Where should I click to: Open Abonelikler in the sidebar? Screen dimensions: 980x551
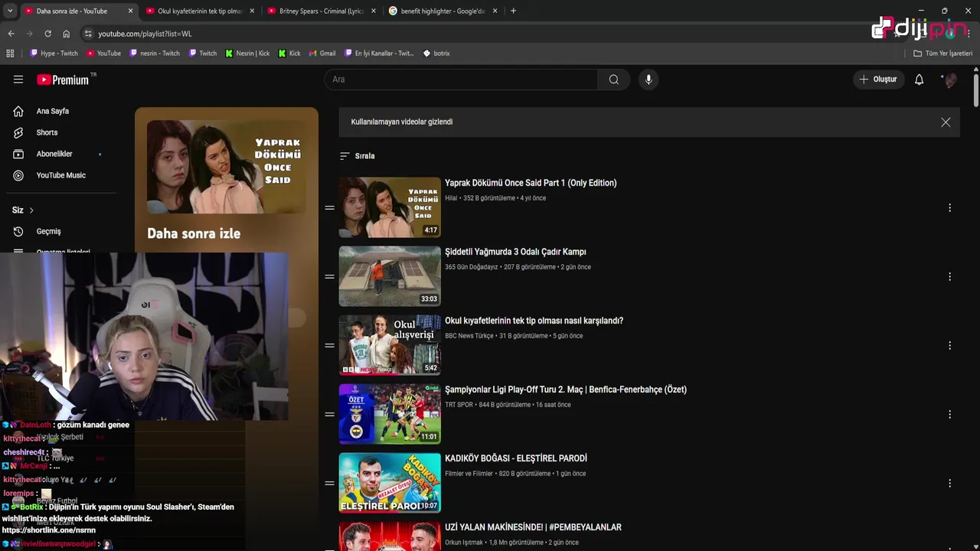54,154
